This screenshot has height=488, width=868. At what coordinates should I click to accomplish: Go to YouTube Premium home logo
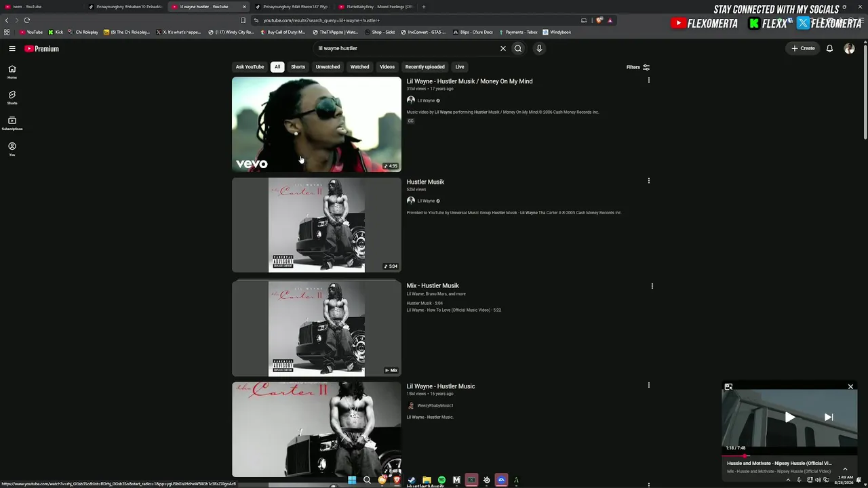tap(42, 49)
